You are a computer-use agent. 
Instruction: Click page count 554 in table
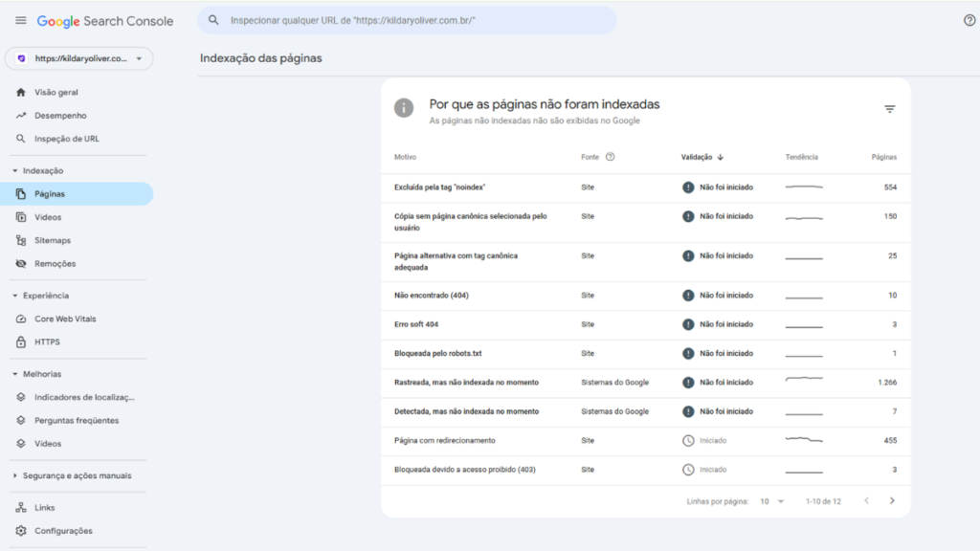[890, 187]
